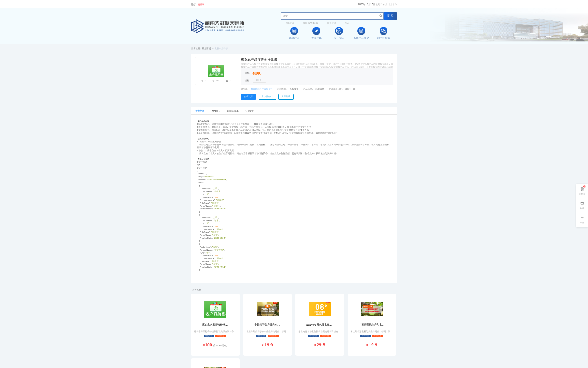This screenshot has height=368, width=588.
Task: Click the blue 搜索 search button
Action: 390,16
